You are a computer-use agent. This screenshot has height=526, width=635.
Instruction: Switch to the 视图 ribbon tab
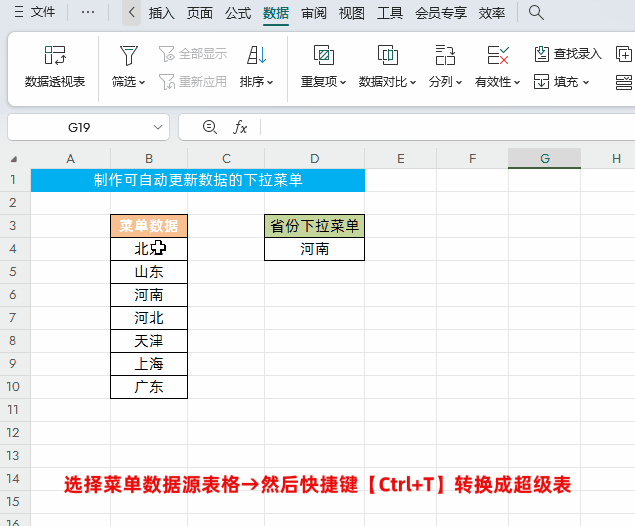(x=352, y=13)
